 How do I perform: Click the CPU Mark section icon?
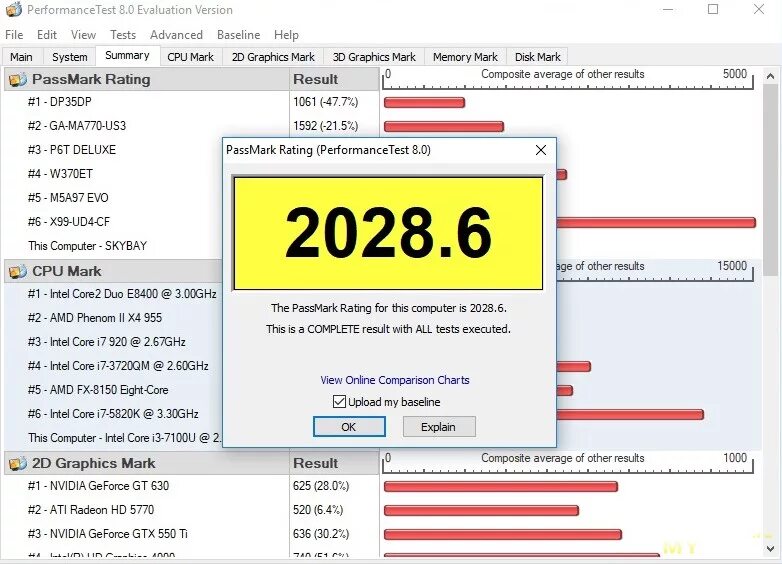[x=18, y=271]
